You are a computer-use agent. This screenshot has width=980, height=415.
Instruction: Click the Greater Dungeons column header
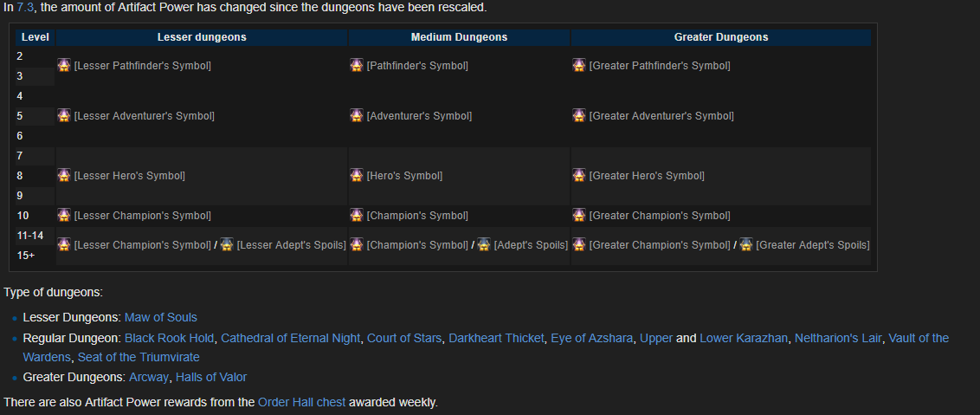coord(720,37)
